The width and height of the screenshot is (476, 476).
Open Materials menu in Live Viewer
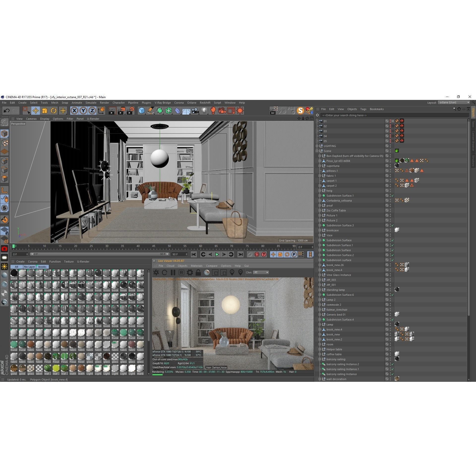197,266
